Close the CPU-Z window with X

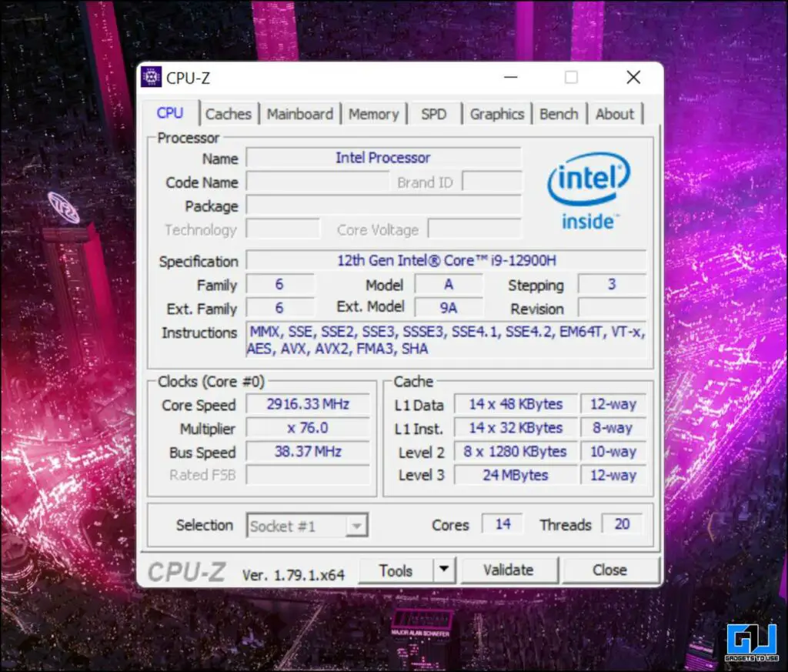pos(633,77)
